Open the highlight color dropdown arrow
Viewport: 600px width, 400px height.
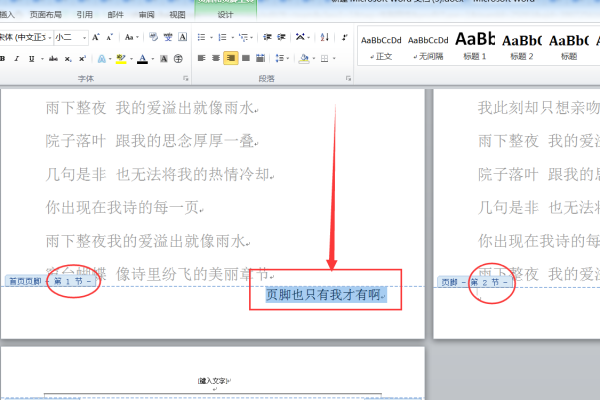pos(131,59)
